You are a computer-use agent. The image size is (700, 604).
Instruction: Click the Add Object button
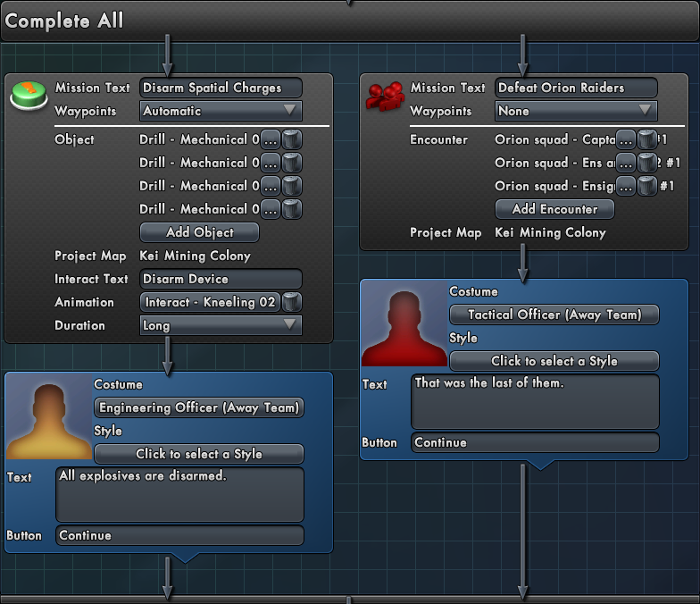200,232
